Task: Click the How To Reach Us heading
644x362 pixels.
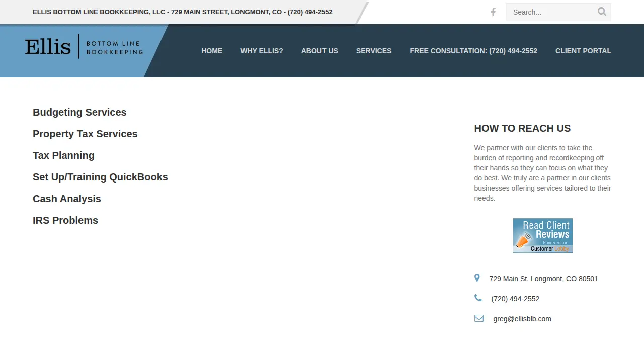Action: (522, 128)
